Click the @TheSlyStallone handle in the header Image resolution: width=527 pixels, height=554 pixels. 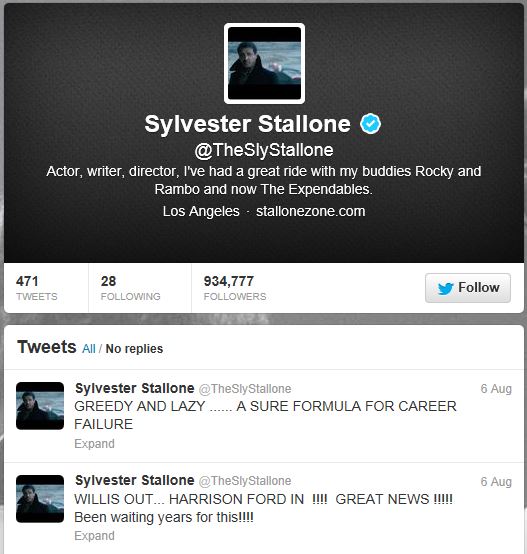pyautogui.click(x=264, y=150)
